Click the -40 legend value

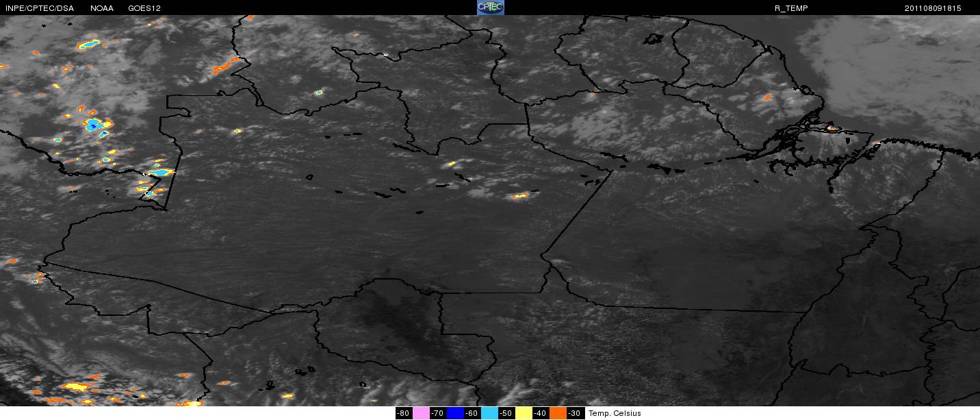[x=540, y=413]
